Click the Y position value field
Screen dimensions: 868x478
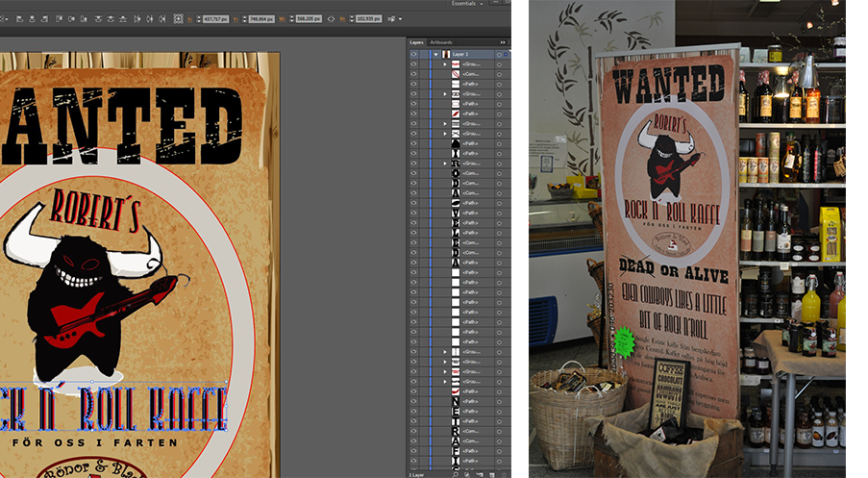point(261,19)
